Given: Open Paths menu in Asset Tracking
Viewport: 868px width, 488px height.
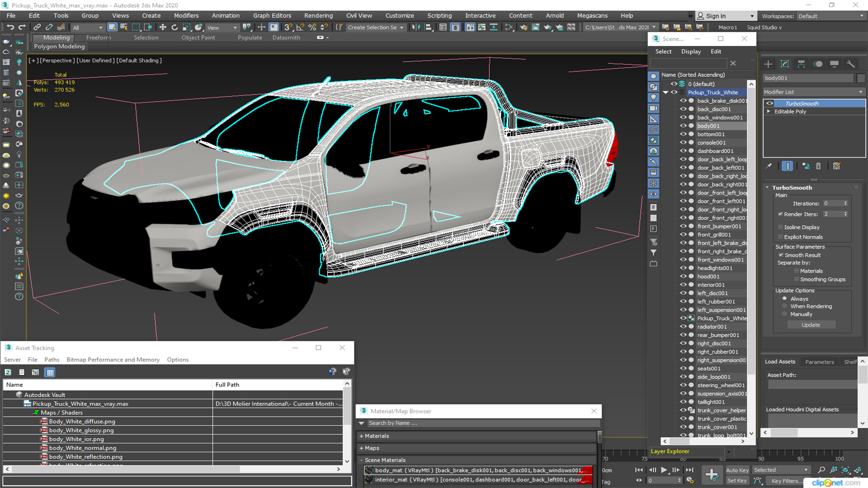Looking at the screenshot, I should 52,360.
